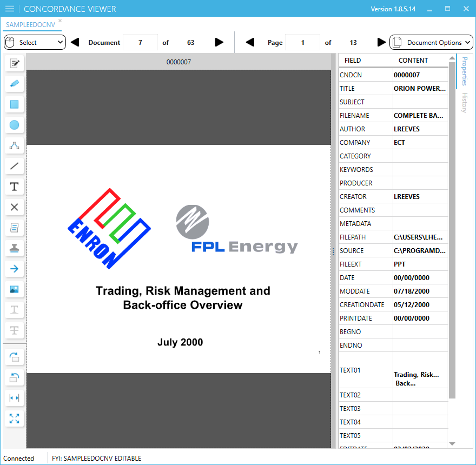Go to the next document
The width and height of the screenshot is (476, 465).
coord(219,42)
